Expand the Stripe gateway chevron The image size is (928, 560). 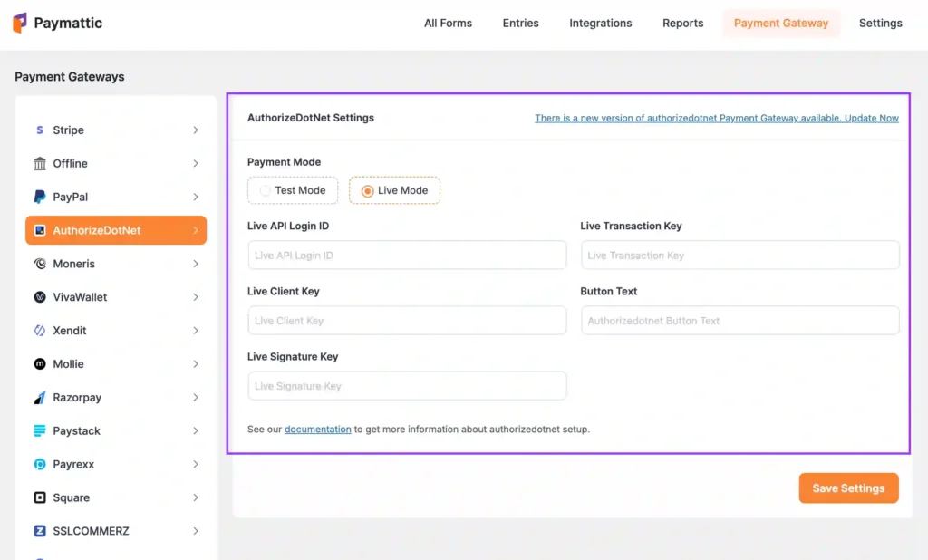[196, 130]
